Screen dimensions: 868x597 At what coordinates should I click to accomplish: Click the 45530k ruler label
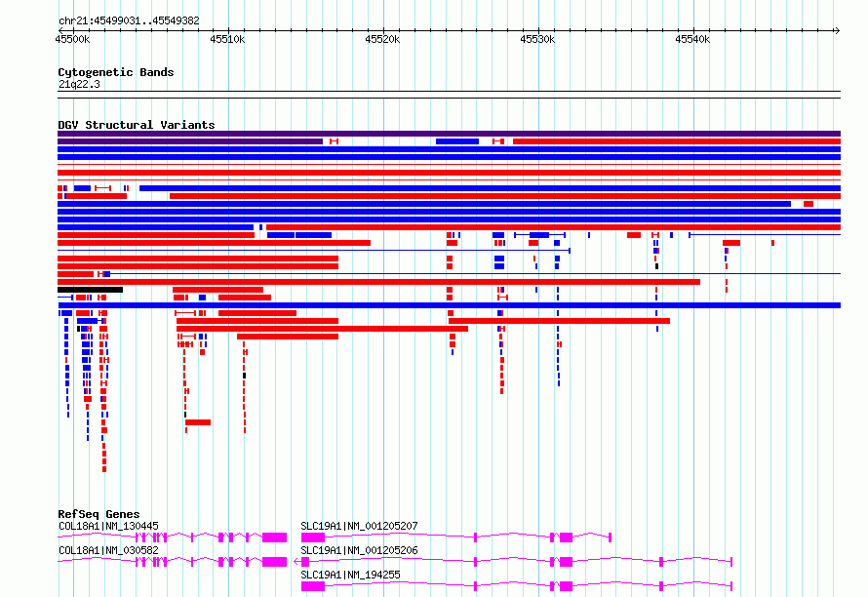click(537, 39)
